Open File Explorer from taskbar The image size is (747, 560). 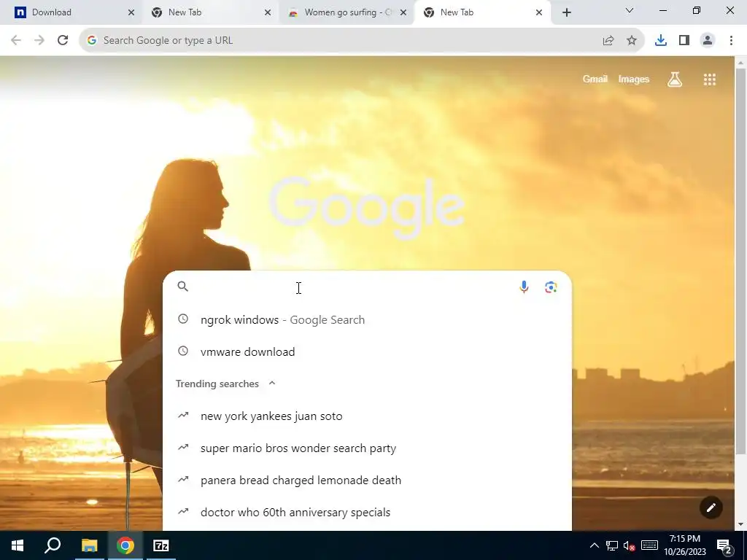coord(90,545)
